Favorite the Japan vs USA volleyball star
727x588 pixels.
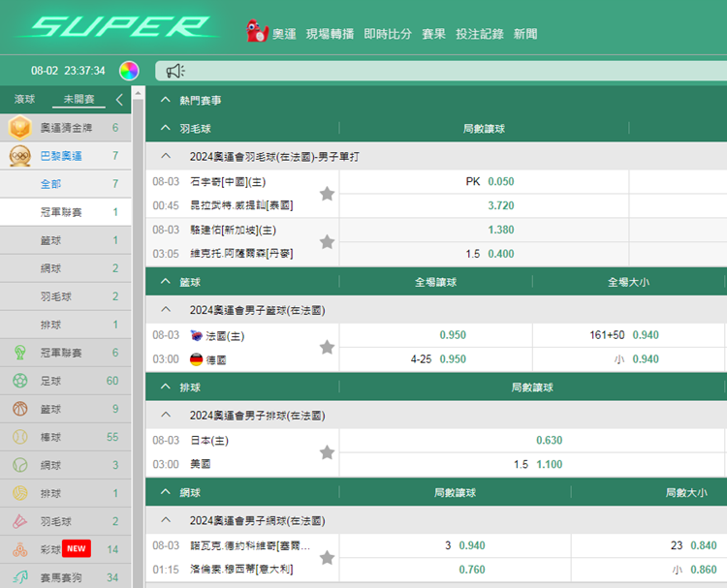(x=328, y=452)
